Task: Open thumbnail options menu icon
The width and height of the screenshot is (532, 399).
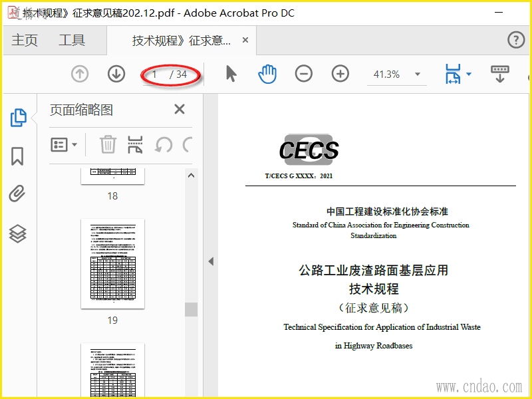Action: pos(59,145)
